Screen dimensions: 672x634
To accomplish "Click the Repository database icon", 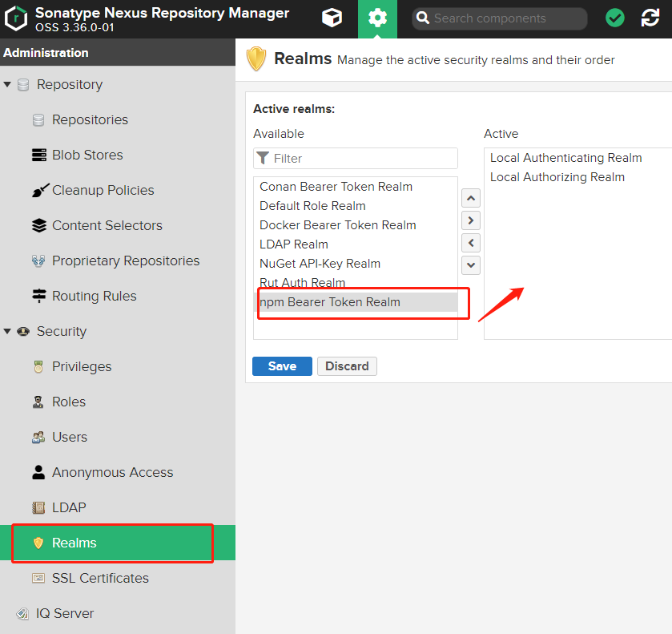I will click(23, 84).
